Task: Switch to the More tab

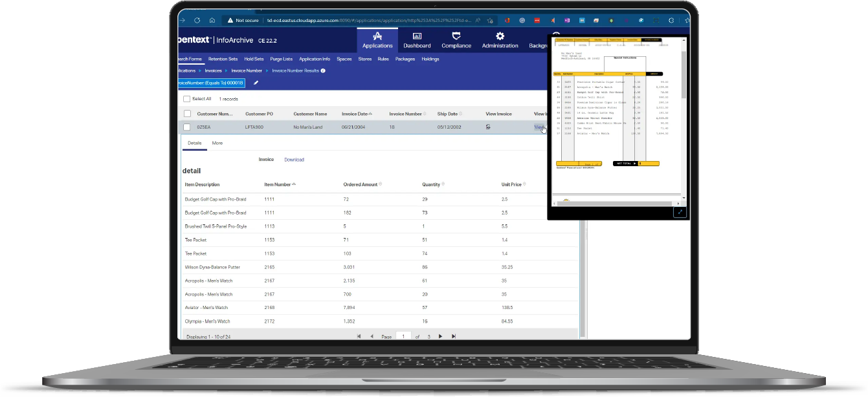Action: [x=217, y=143]
